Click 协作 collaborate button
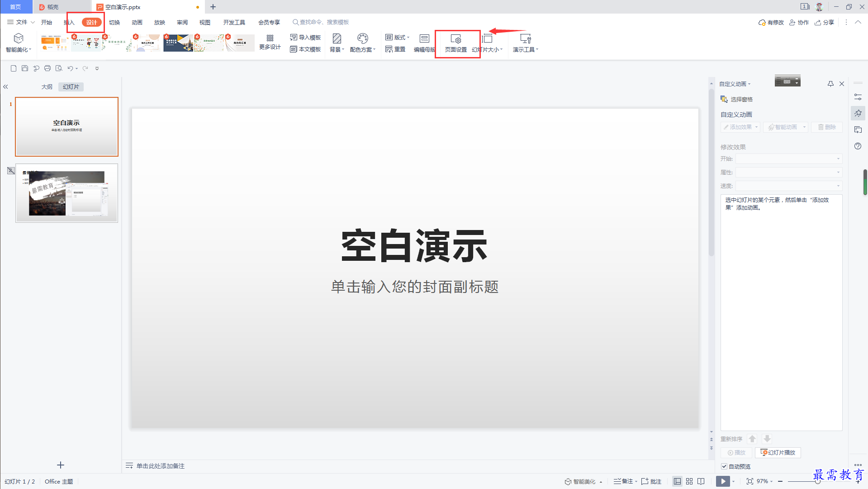Screen dimensions: 868x489 click(799, 22)
